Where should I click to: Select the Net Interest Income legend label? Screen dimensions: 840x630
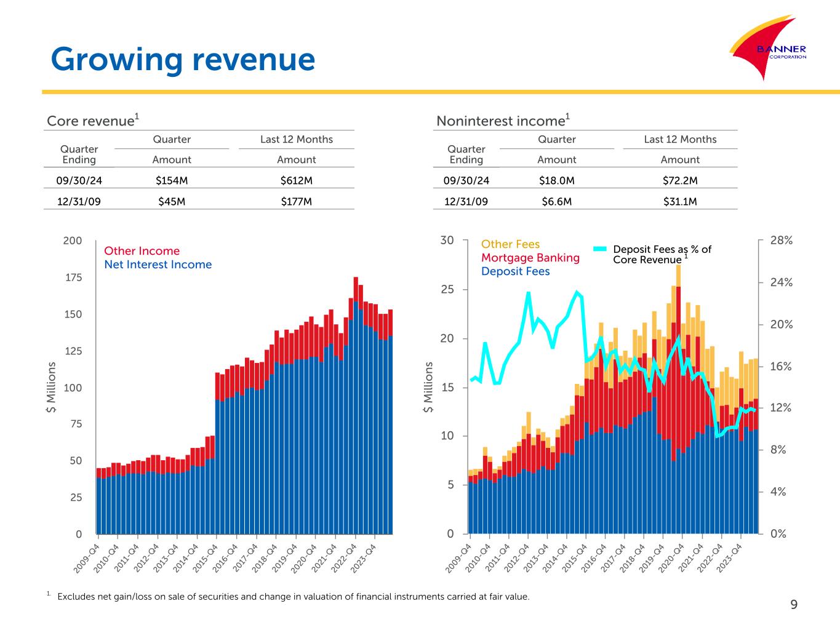158,265
